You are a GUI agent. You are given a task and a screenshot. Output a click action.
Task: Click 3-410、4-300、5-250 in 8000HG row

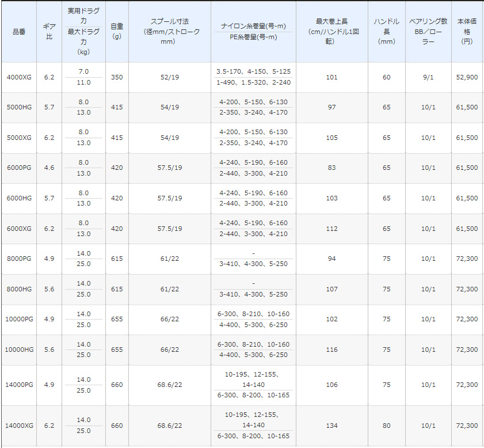coord(253,295)
